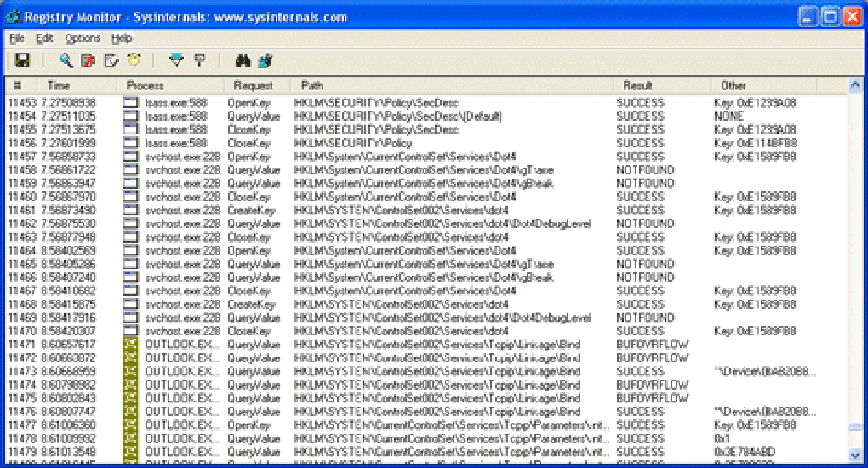
Task: Click the Outlook icon in row 11473
Action: click(x=131, y=372)
